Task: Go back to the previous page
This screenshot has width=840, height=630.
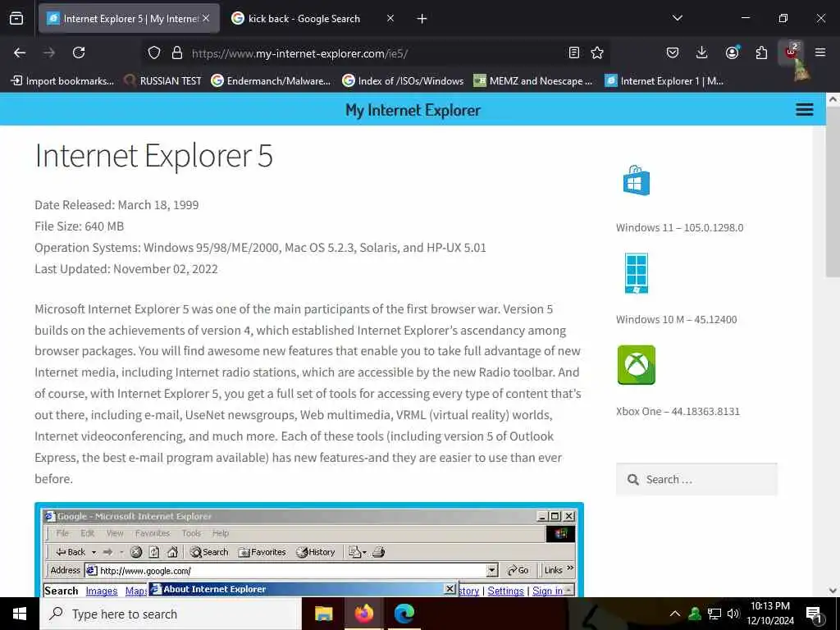Action: (20, 52)
